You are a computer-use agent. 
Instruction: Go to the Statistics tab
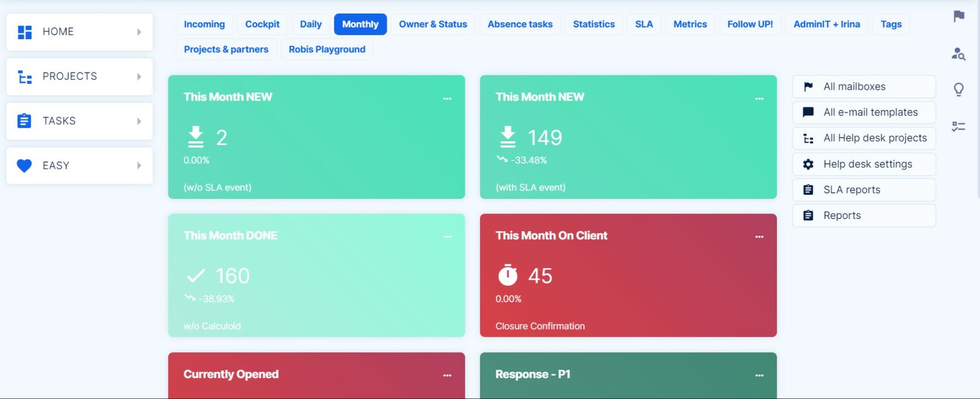coord(594,24)
